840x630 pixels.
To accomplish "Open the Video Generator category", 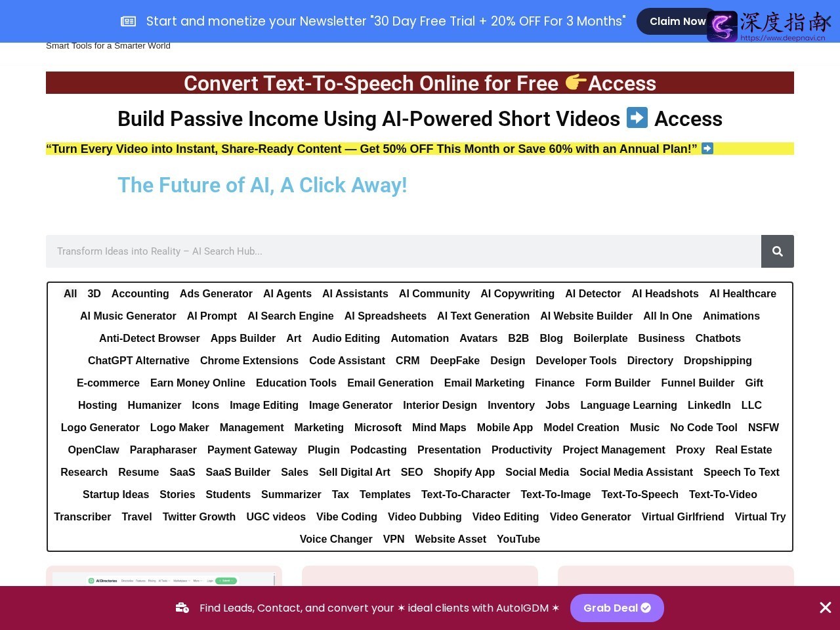I will 591,516.
